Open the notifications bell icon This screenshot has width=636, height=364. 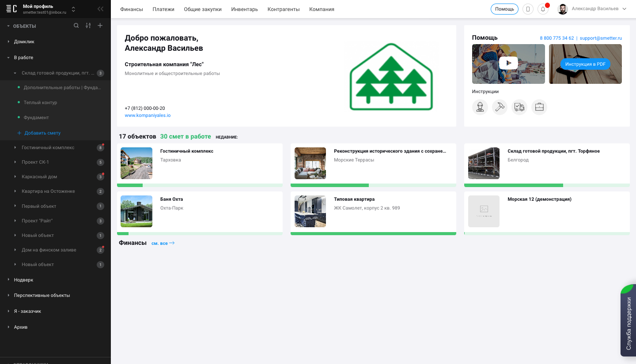coord(543,9)
